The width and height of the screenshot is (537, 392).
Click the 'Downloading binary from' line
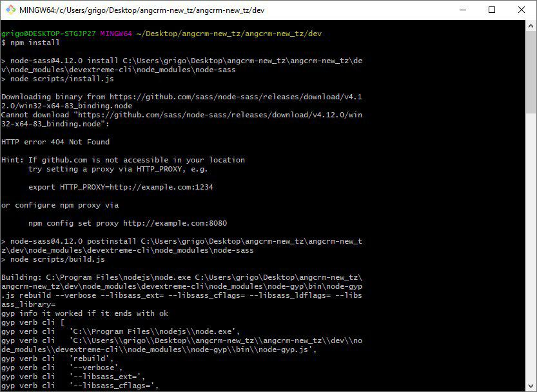[x=182, y=97]
